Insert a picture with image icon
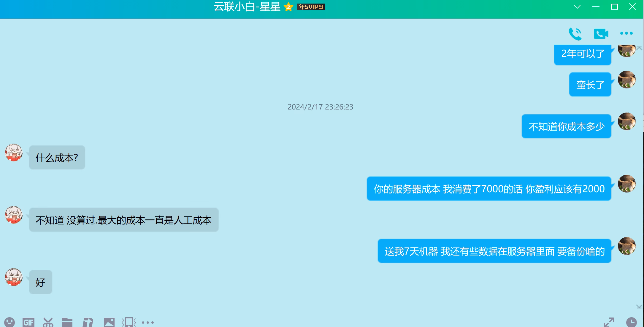The height and width of the screenshot is (327, 644). click(109, 322)
